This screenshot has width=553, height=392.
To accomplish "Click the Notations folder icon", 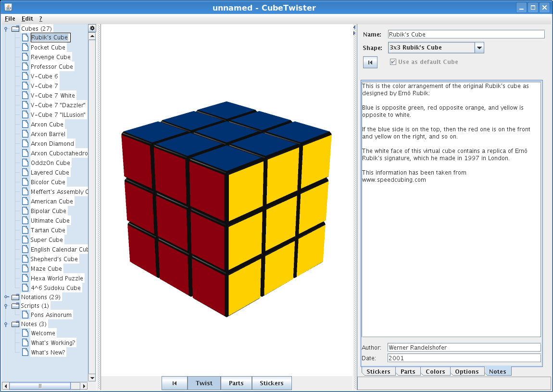I will [15, 297].
